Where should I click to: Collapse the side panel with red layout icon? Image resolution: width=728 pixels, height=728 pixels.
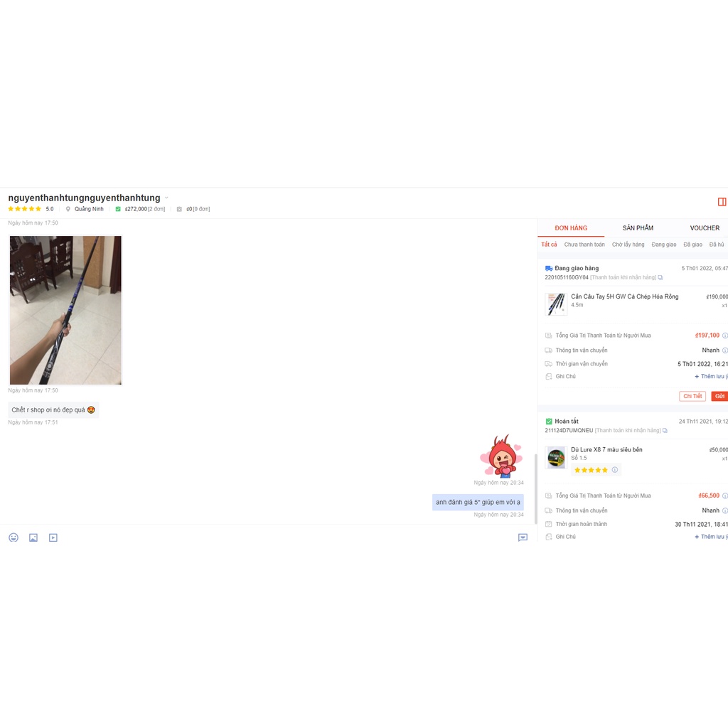click(722, 201)
